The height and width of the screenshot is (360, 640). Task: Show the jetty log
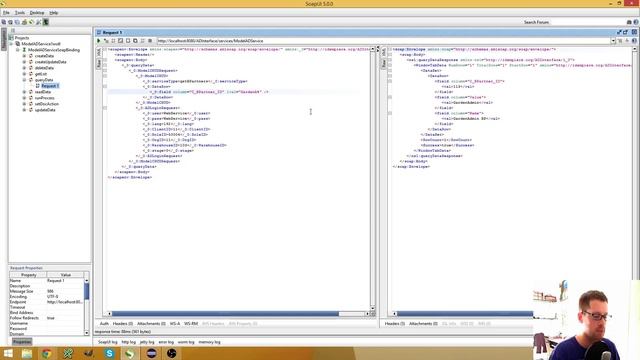[x=147, y=342]
